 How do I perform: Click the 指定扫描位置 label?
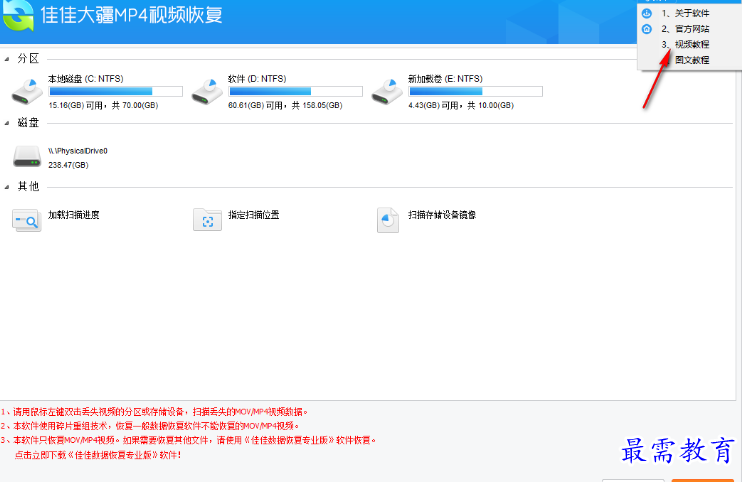pos(254,215)
